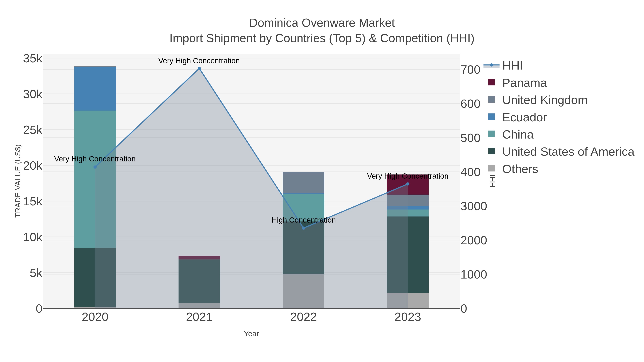The height and width of the screenshot is (362, 644).
Task: Click the Panama bar segment in 2021
Action: click(x=199, y=258)
